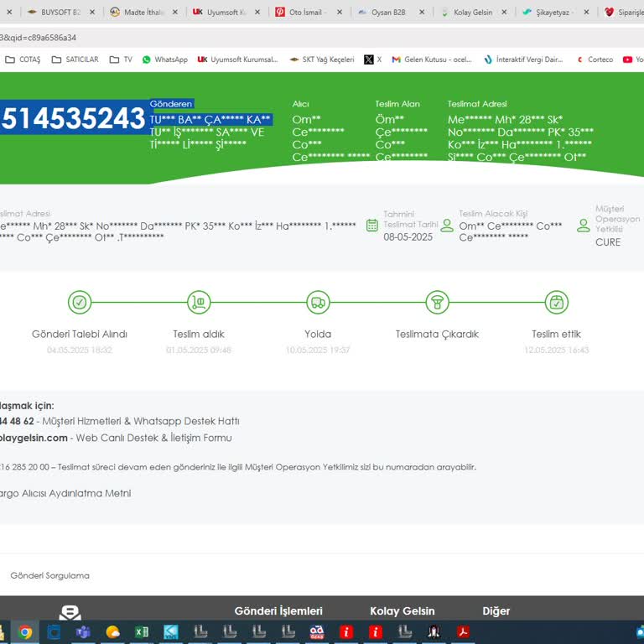Open Excel from the taskbar
The height and width of the screenshot is (644, 644).
coord(142,631)
